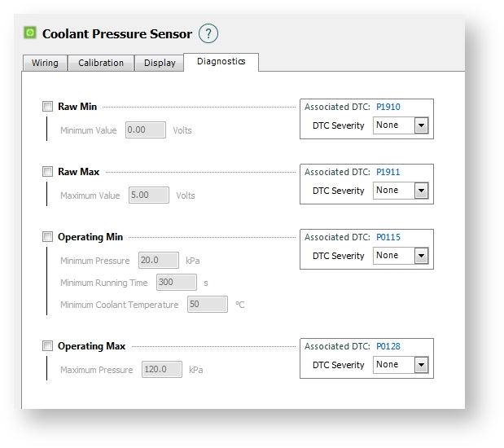This screenshot has width=504, height=448.
Task: Click the P0128 DTC link
Action: click(x=388, y=346)
